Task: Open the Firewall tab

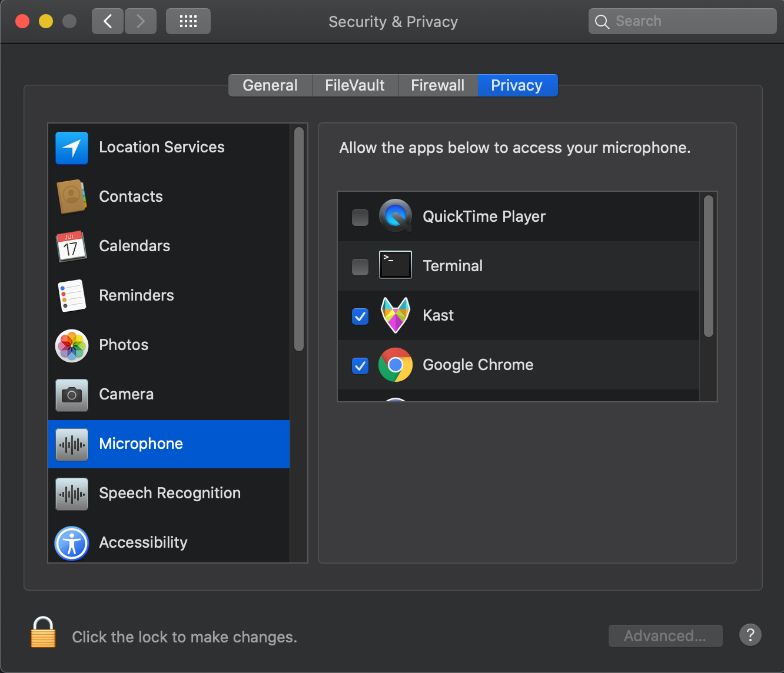Action: (437, 85)
